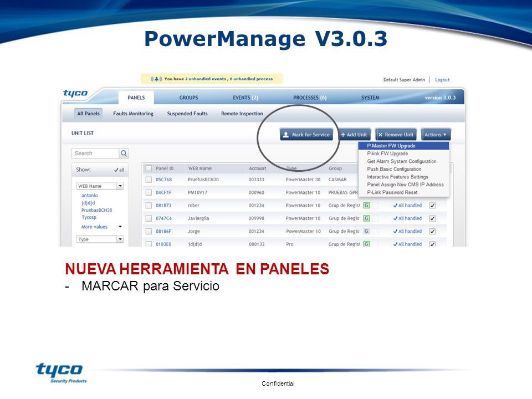Viewport: 532px width, 399px height.
Task: Select Panel Assign New CMS IP Address
Action: 404,185
